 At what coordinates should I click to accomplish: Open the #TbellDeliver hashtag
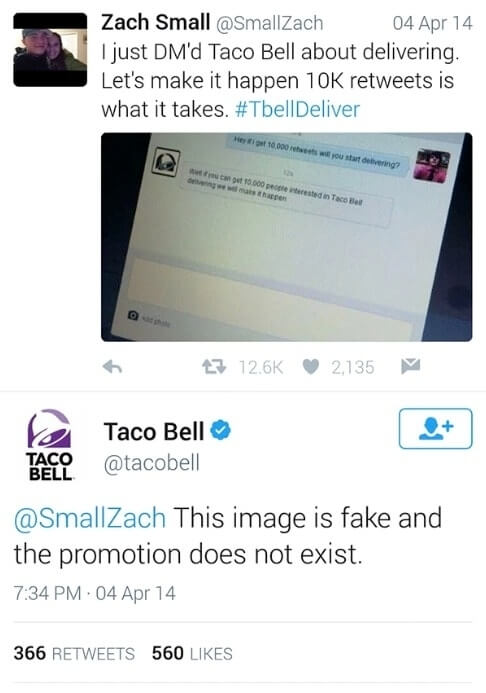[298, 109]
